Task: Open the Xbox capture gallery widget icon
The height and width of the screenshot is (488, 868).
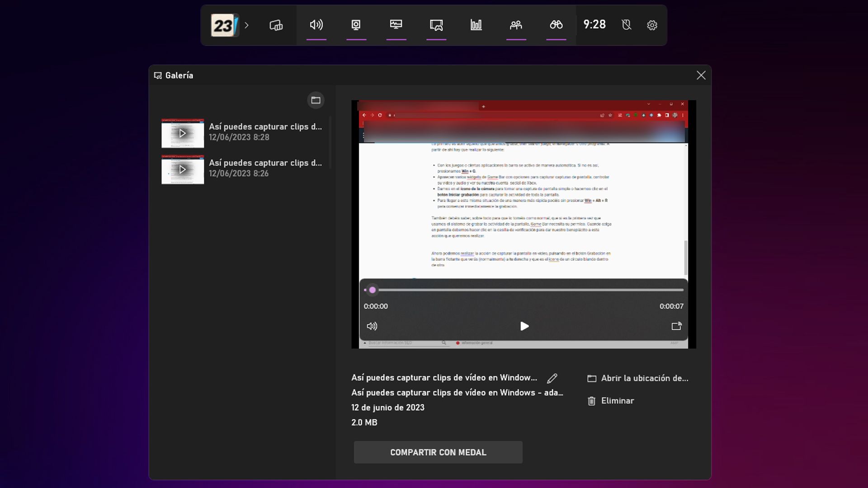Action: tap(436, 25)
